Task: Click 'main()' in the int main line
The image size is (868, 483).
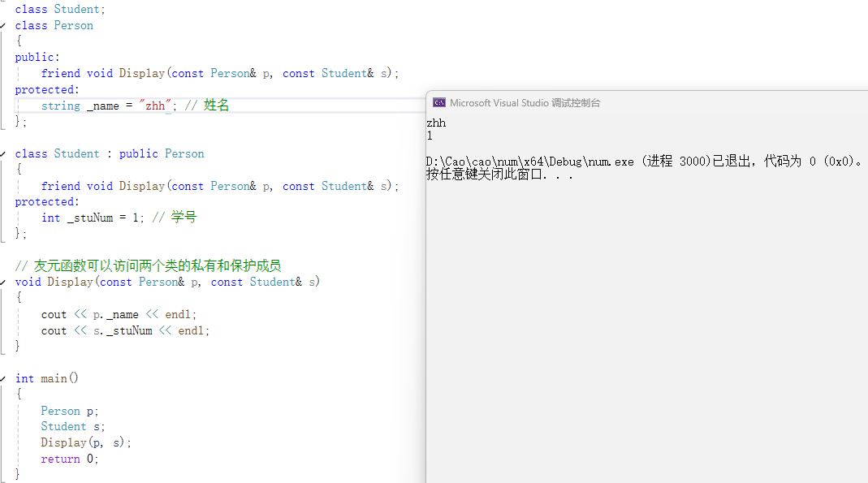Action: coord(60,378)
